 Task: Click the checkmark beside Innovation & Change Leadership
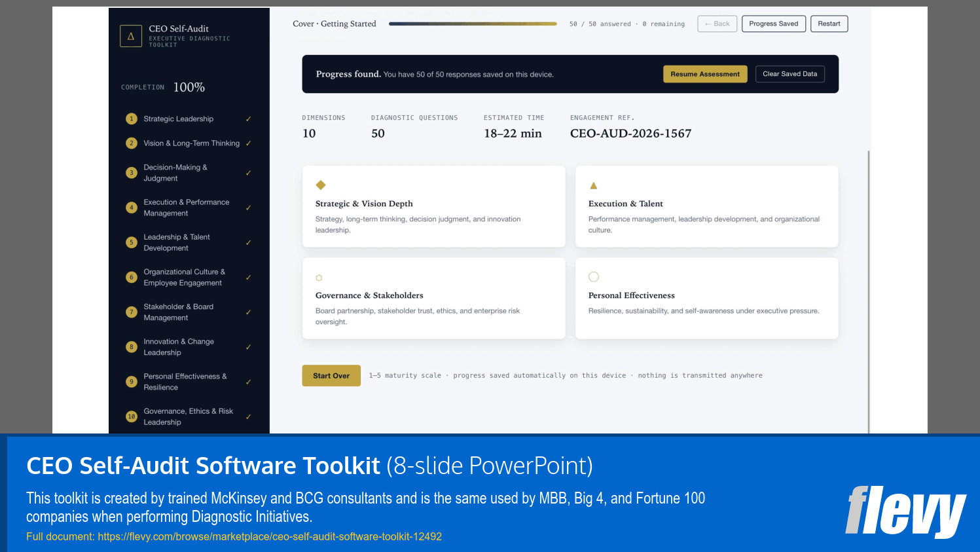[249, 347]
